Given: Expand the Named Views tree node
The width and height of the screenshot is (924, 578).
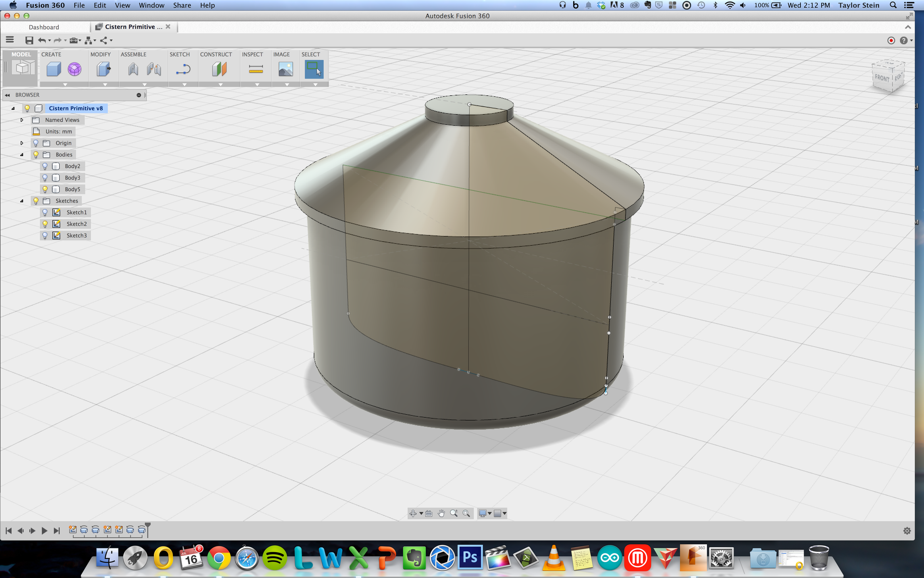Looking at the screenshot, I should (22, 120).
